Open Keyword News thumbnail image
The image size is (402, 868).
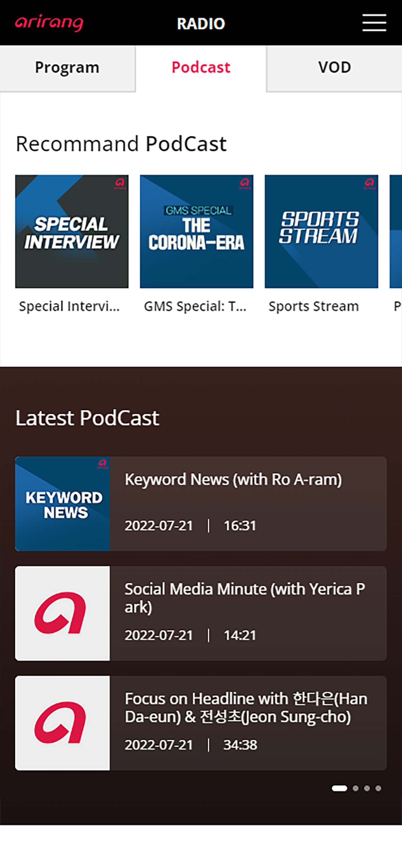pos(62,504)
